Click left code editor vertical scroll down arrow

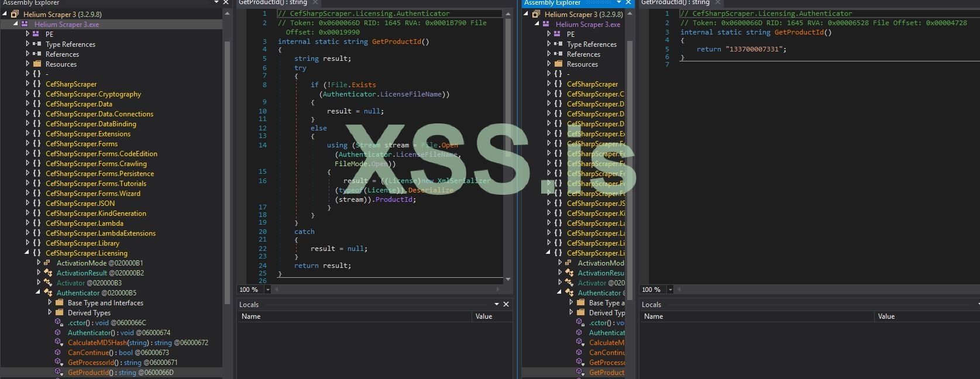click(508, 280)
